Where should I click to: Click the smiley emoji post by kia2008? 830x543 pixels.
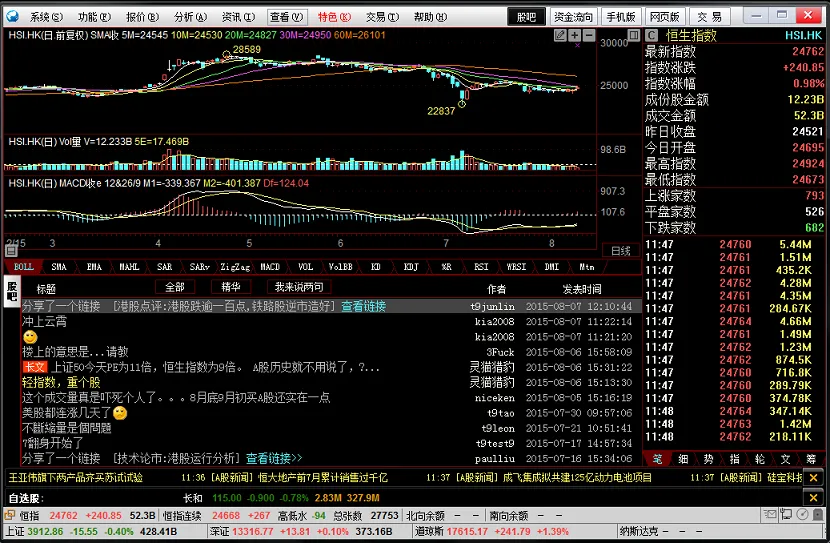(x=30, y=337)
